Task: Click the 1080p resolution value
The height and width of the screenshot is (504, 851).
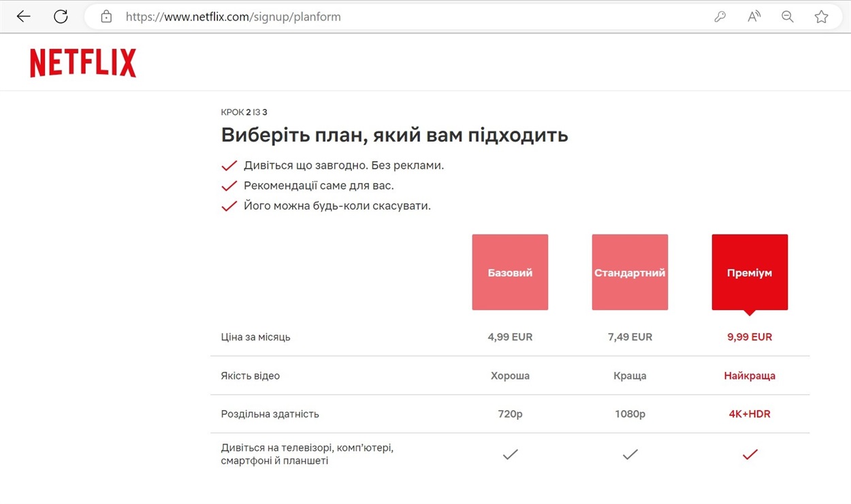Action: [630, 414]
